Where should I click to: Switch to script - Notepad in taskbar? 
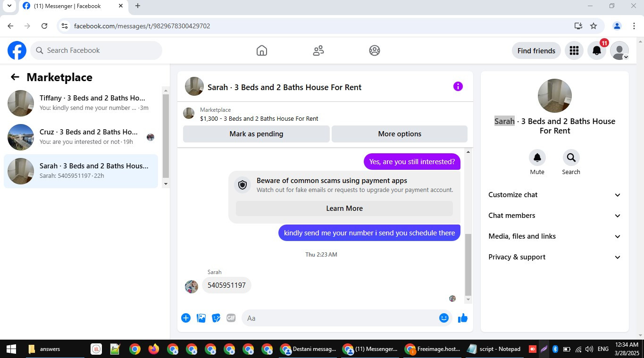pos(494,349)
